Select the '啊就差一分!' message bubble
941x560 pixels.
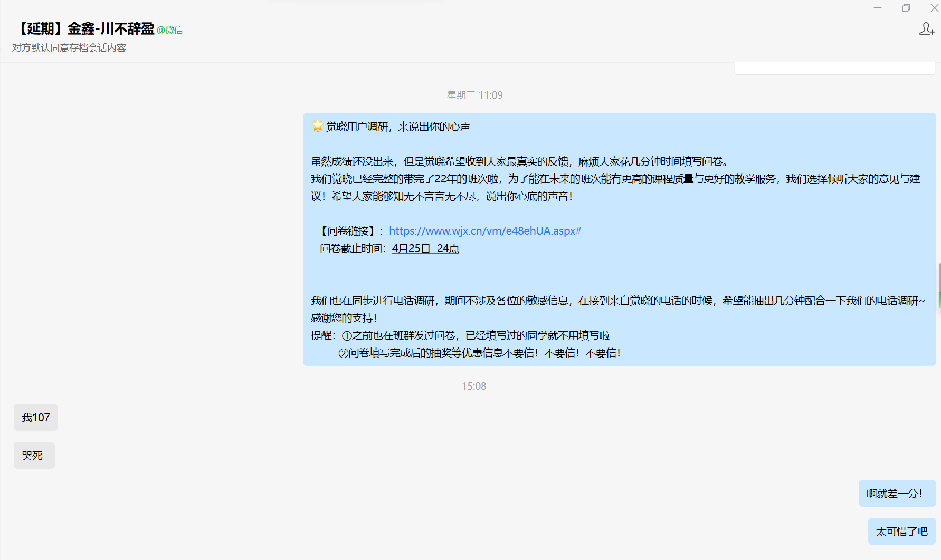pos(897,494)
